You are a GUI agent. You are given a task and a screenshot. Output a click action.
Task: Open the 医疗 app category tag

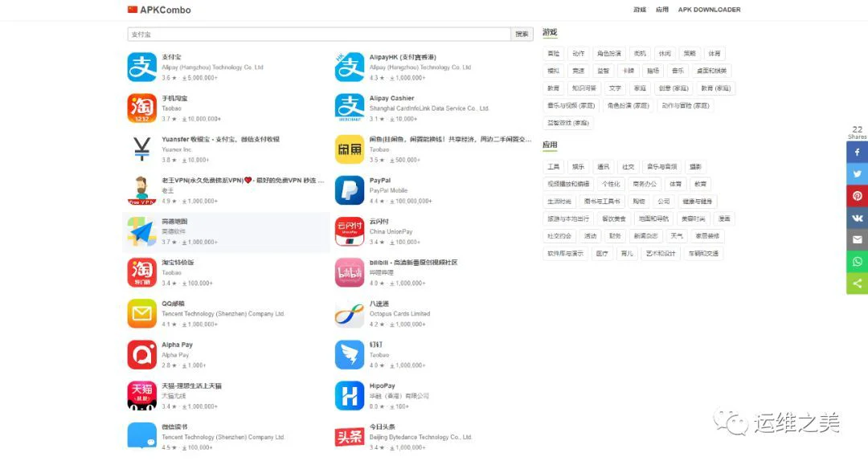point(602,254)
